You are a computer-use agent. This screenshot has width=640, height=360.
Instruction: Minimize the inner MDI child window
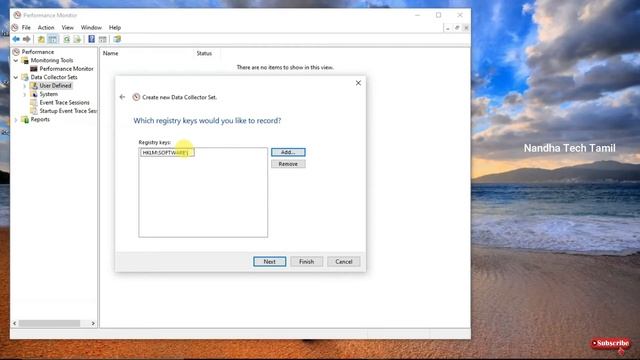[x=447, y=28]
